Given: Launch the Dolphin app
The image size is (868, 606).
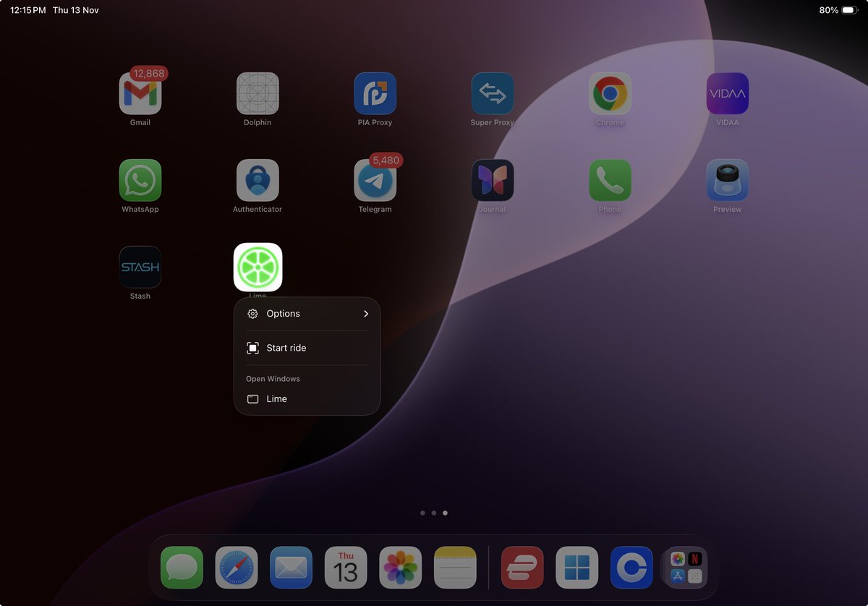Looking at the screenshot, I should pyautogui.click(x=258, y=93).
